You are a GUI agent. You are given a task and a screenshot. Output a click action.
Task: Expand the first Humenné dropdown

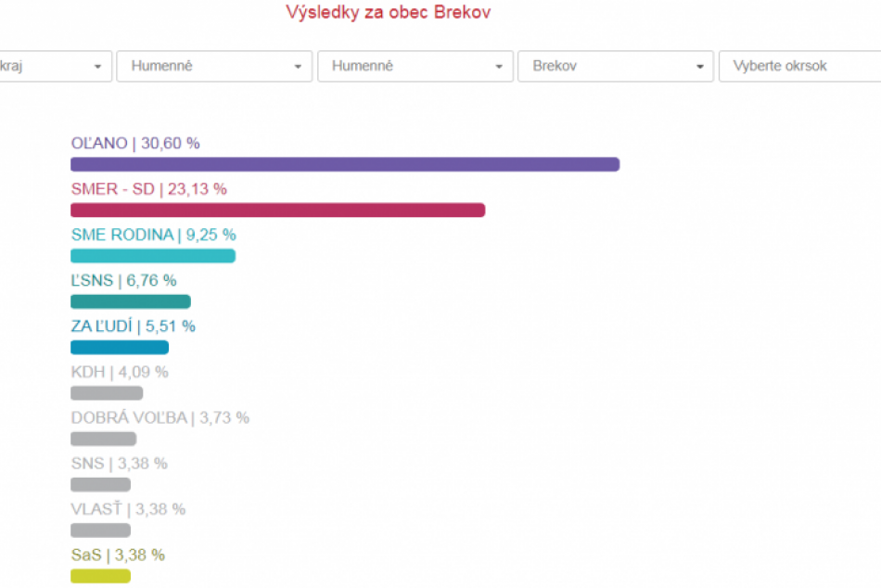(214, 67)
